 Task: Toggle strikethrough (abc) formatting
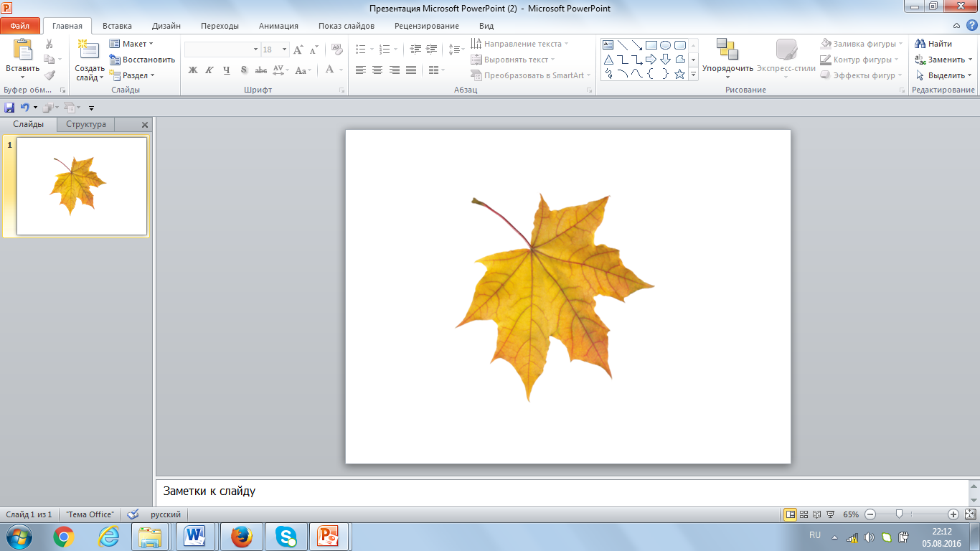261,70
